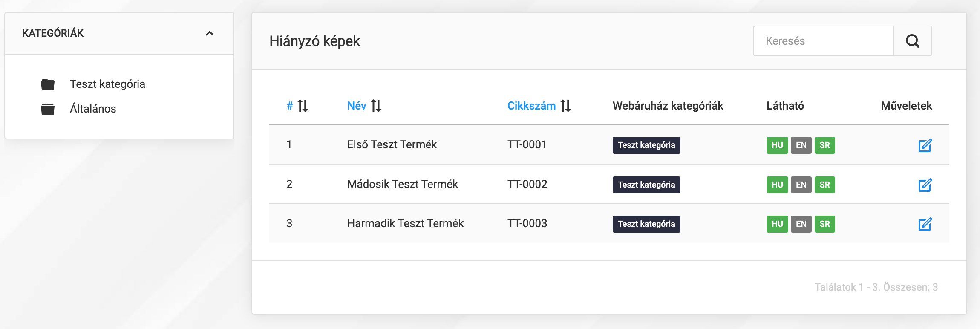This screenshot has height=329, width=980.
Task: Click the Műveletek column header
Action: (907, 106)
